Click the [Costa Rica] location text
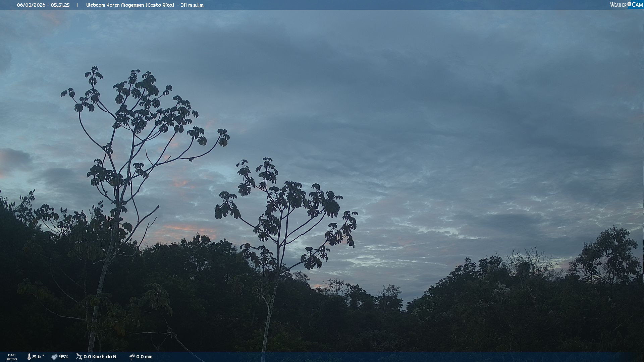The height and width of the screenshot is (362, 644). [x=160, y=5]
